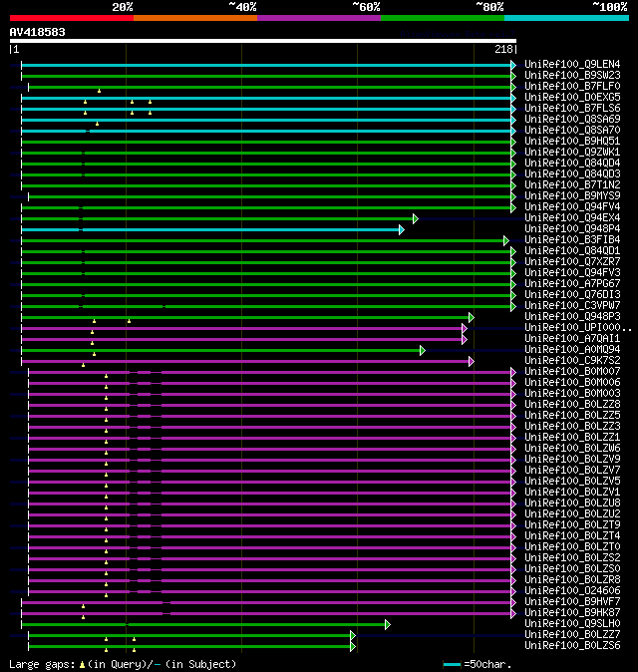The image size is (638, 672).
Task: Select the query name AV418583
Action: [37, 32]
